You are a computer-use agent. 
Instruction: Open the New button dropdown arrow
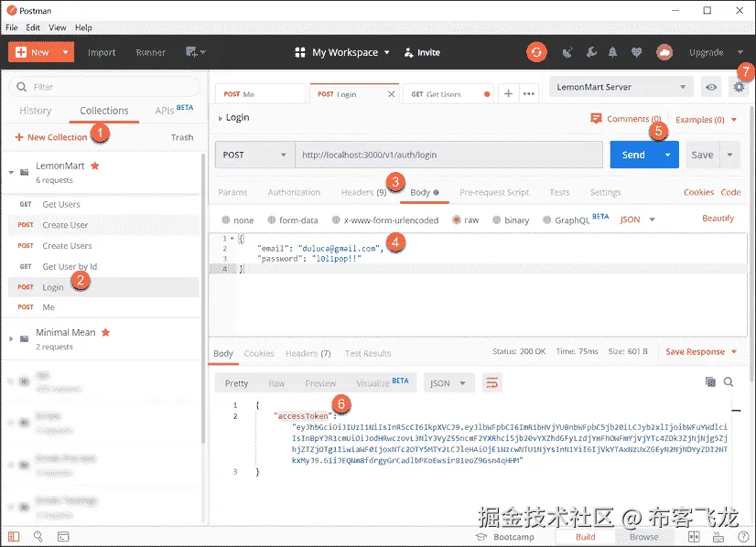pos(65,51)
